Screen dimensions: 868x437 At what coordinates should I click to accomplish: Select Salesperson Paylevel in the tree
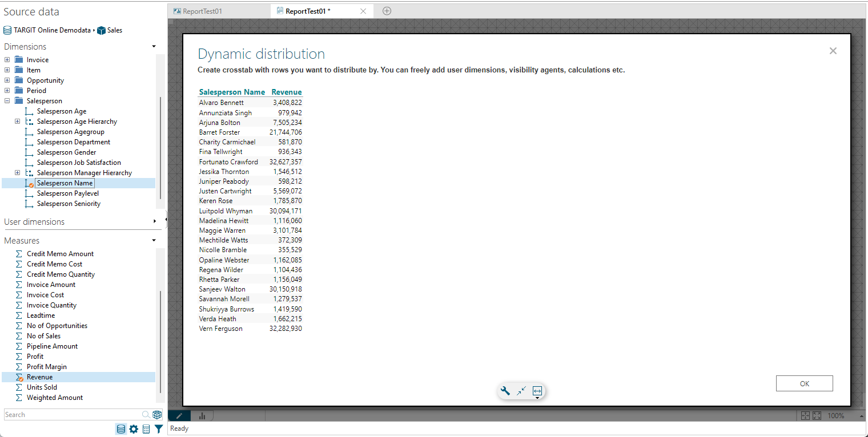68,193
